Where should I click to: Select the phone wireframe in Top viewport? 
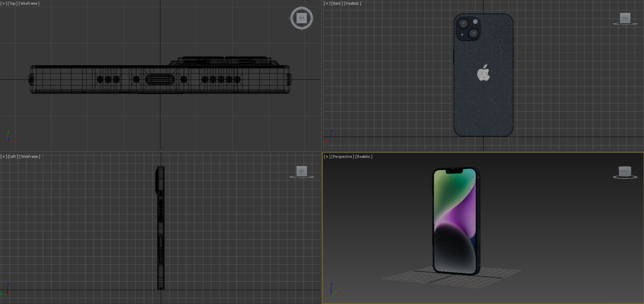pyautogui.click(x=160, y=75)
